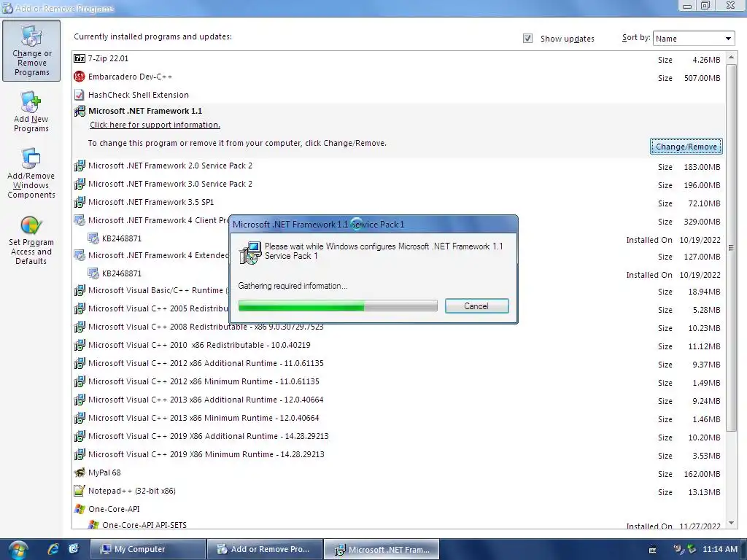Open Click here for support information link

155,125
